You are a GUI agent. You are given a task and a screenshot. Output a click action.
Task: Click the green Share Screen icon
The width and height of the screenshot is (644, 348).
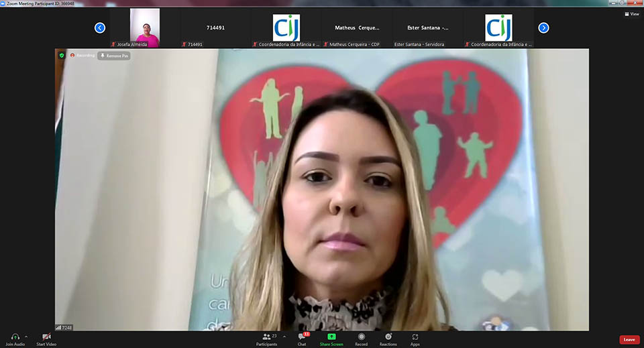pos(331,337)
